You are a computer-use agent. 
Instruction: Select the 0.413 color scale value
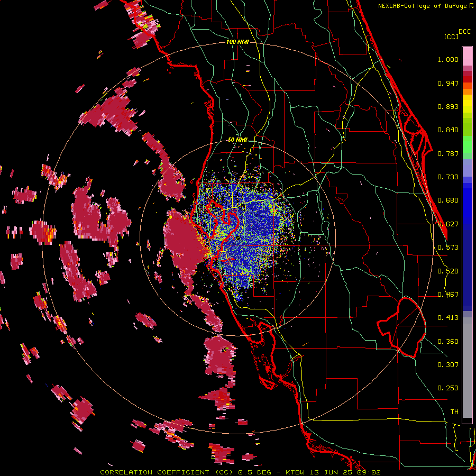click(x=448, y=318)
